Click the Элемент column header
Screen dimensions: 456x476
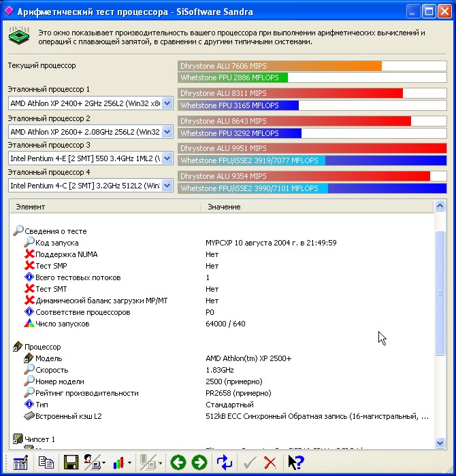pos(105,207)
